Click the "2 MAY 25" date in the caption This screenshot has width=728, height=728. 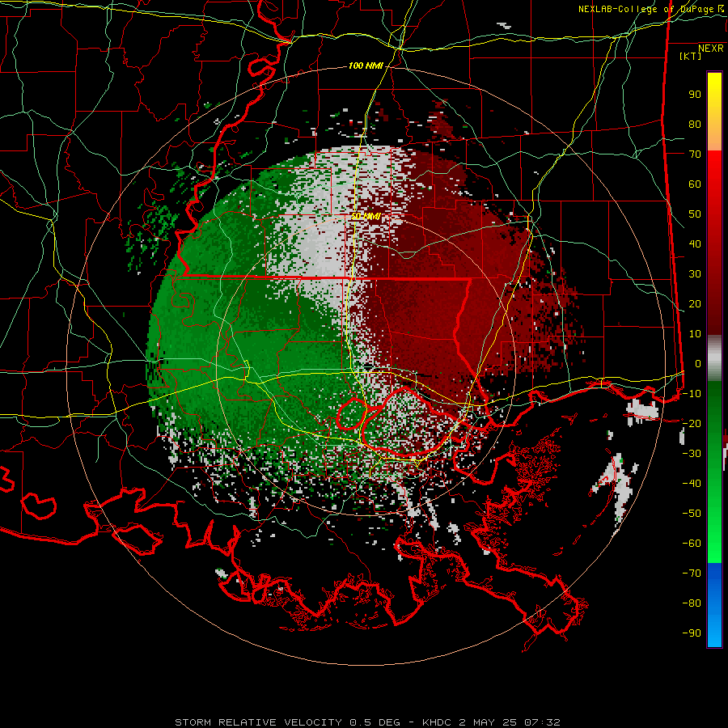489,722
